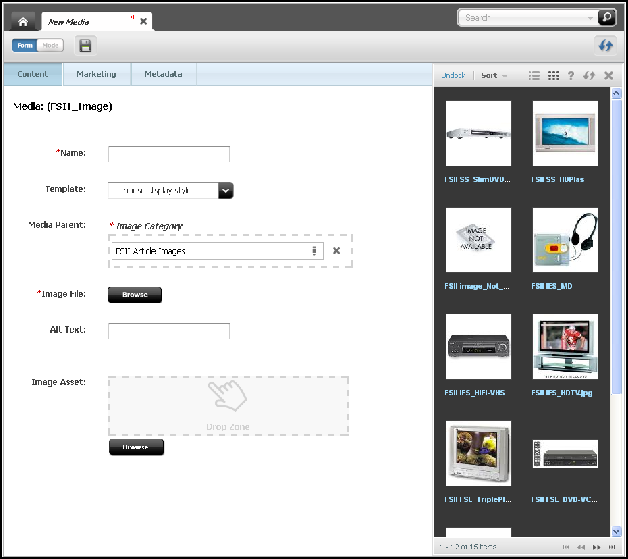
Task: Select the New Media tab
Action: click(x=96, y=22)
